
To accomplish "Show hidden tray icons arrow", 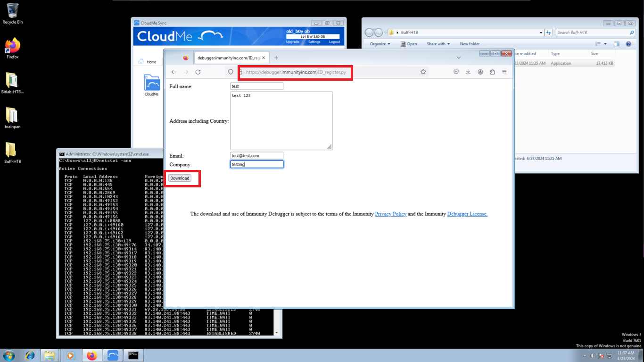I will [585, 356].
